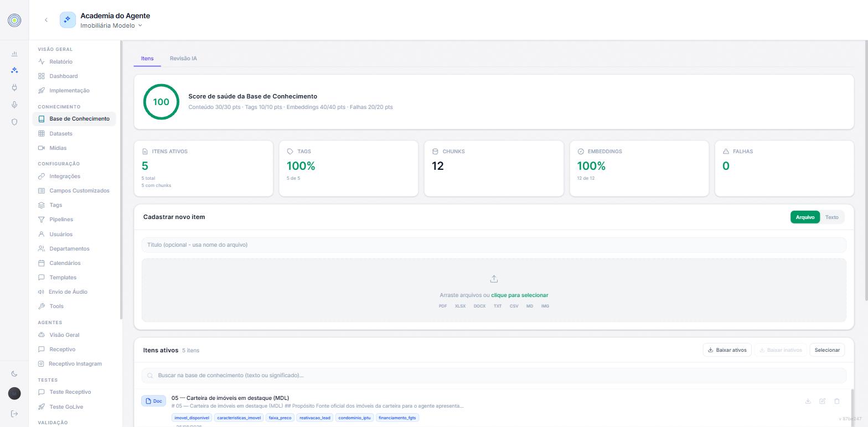Switch to the Revisão IA tab
The width and height of the screenshot is (868, 427).
(183, 59)
